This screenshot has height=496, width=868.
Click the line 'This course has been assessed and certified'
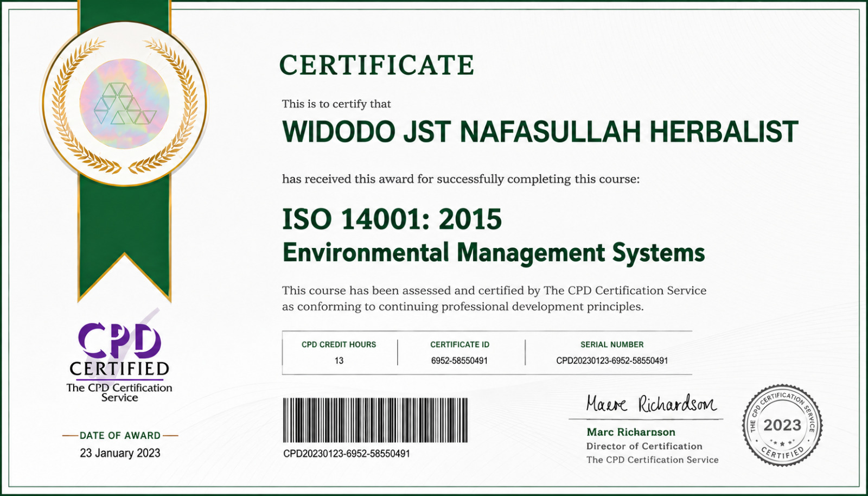494,290
